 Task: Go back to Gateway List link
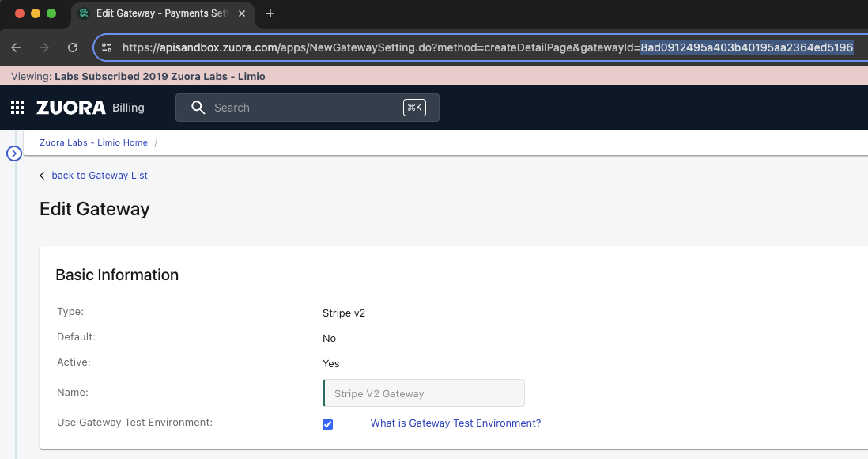(x=100, y=176)
